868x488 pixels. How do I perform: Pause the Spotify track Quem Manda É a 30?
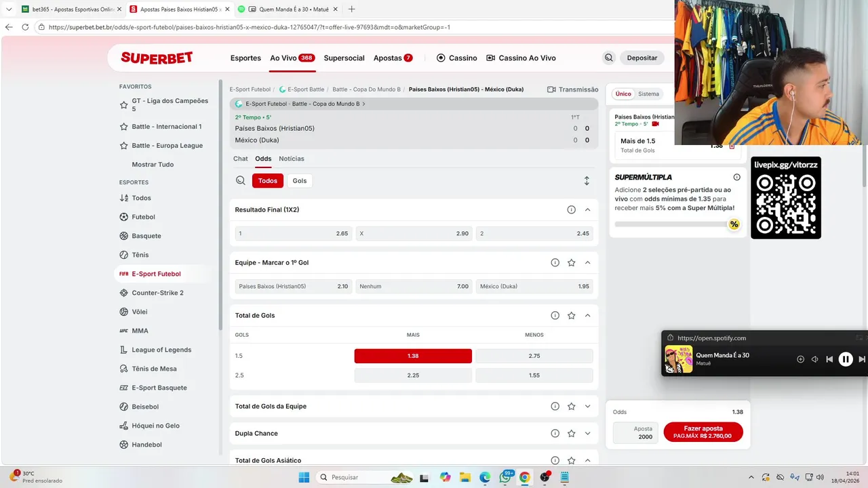(x=846, y=359)
